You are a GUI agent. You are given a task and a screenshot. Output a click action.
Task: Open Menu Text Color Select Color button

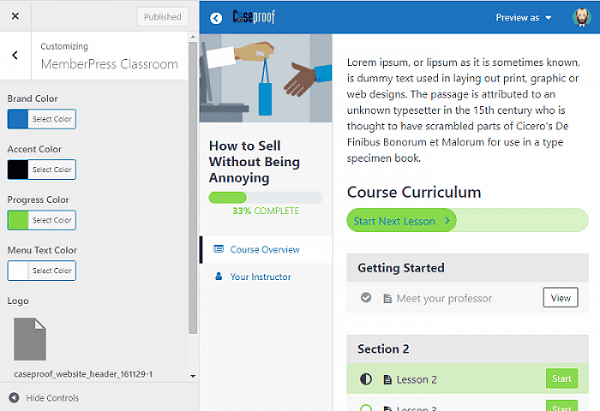[x=52, y=271]
